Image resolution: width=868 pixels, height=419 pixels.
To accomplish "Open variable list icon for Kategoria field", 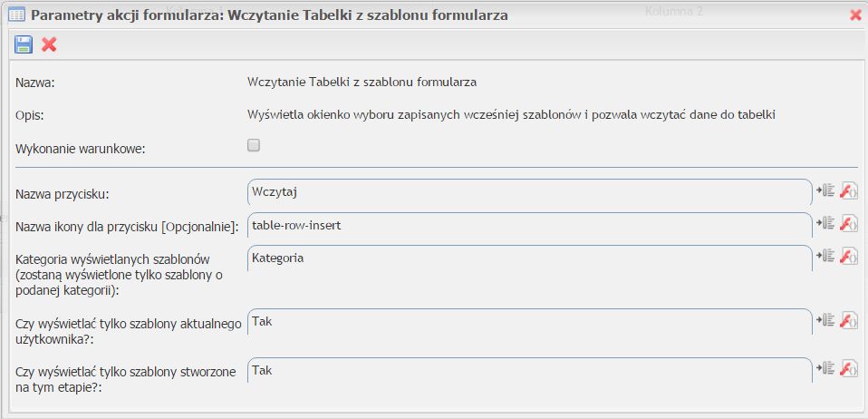I will point(825,256).
